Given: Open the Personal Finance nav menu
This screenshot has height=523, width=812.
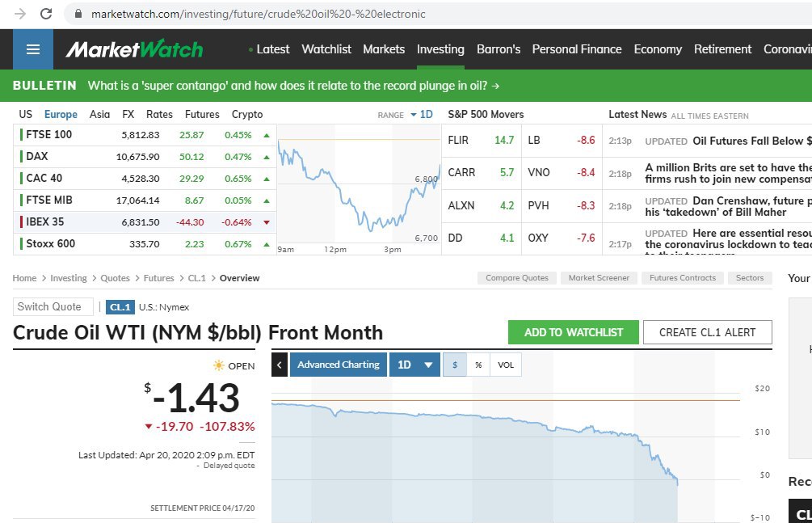Looking at the screenshot, I should (x=577, y=49).
